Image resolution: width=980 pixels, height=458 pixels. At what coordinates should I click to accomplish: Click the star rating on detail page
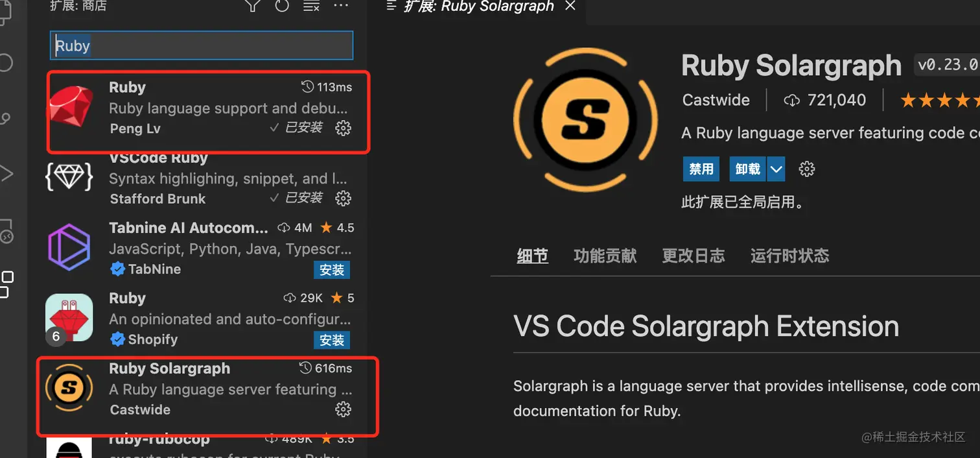point(940,101)
